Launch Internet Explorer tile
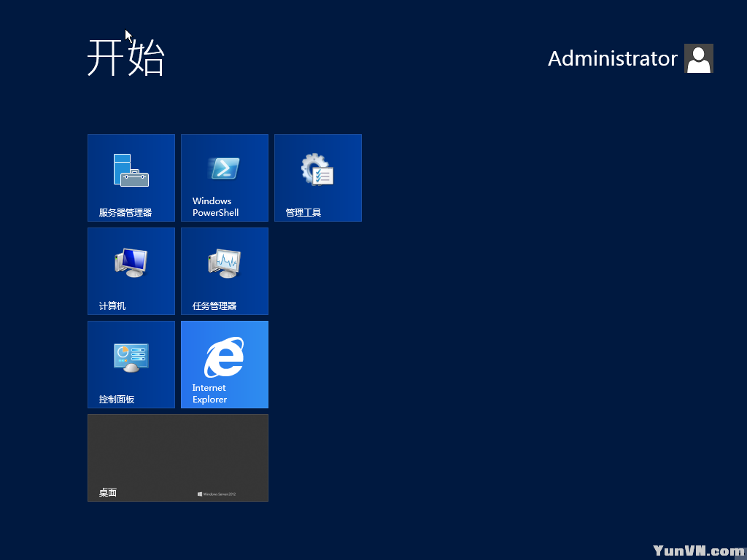The image size is (747, 560). click(225, 365)
